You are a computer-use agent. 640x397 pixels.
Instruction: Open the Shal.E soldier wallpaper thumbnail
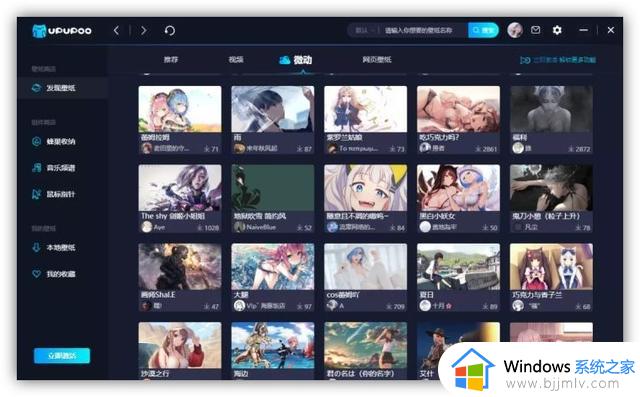point(180,266)
